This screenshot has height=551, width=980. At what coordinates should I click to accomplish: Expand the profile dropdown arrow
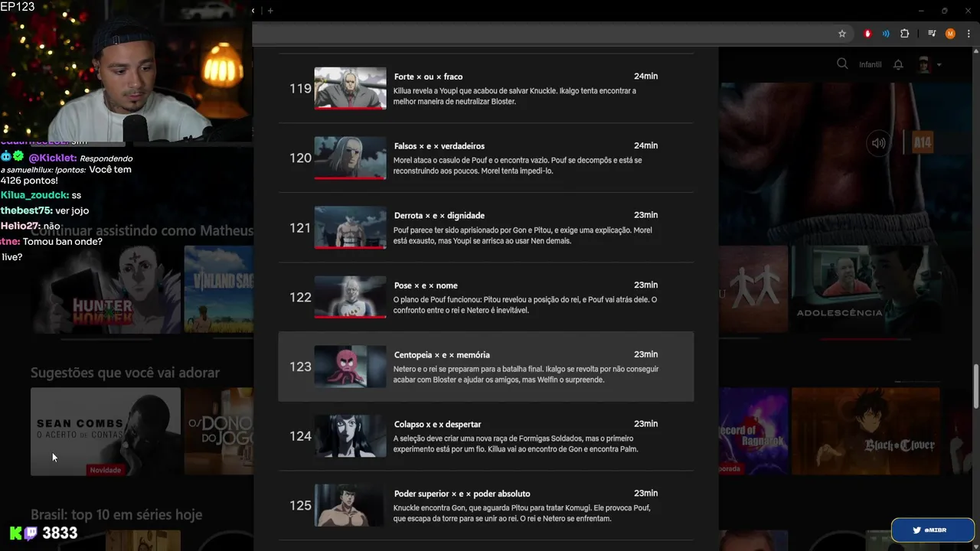click(x=939, y=65)
